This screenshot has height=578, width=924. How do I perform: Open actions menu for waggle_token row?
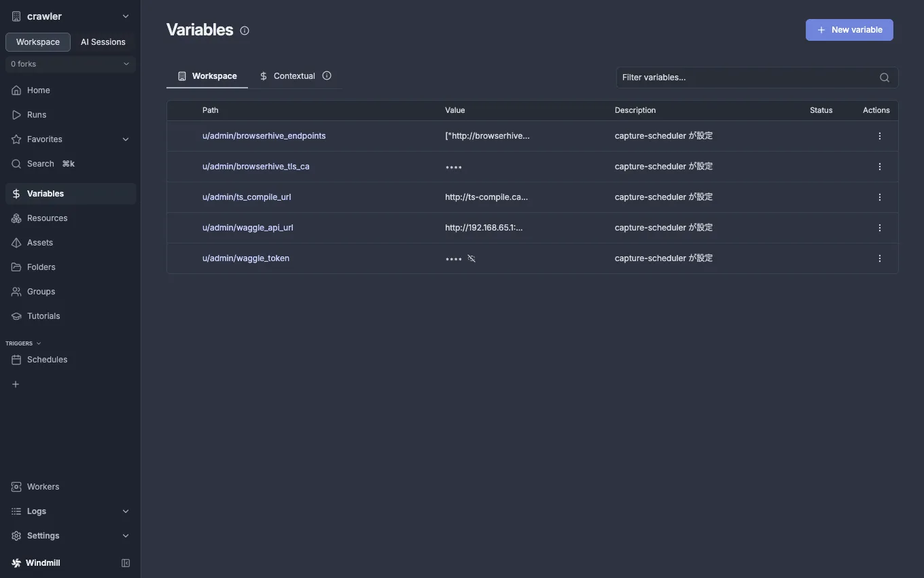tap(880, 258)
